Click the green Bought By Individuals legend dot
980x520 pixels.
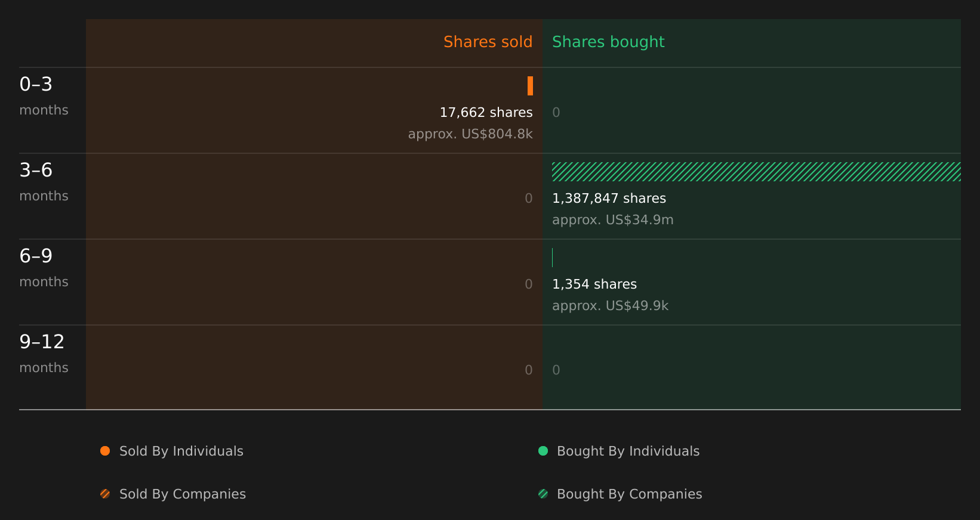[543, 451]
